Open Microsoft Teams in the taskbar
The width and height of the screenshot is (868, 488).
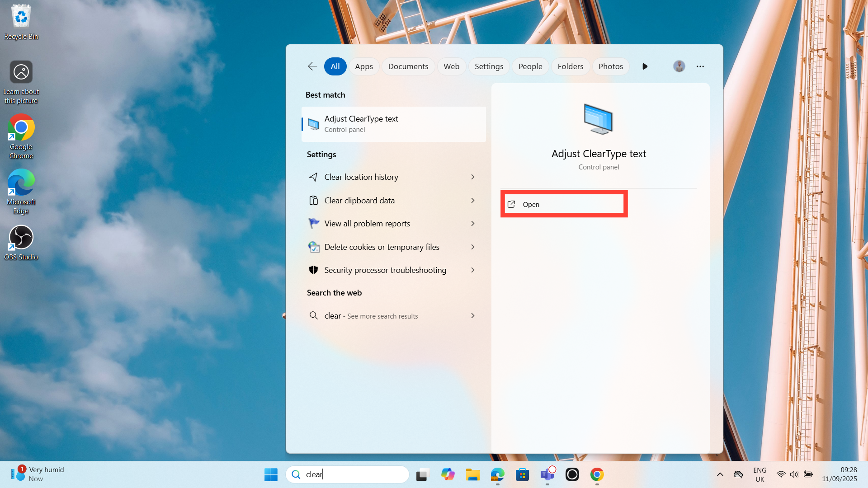547,474
